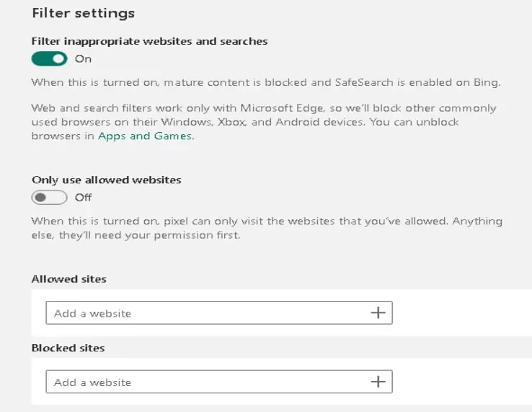Click the Filter settings heading
Viewport: 532px width, 412px height.
pyautogui.click(x=84, y=13)
